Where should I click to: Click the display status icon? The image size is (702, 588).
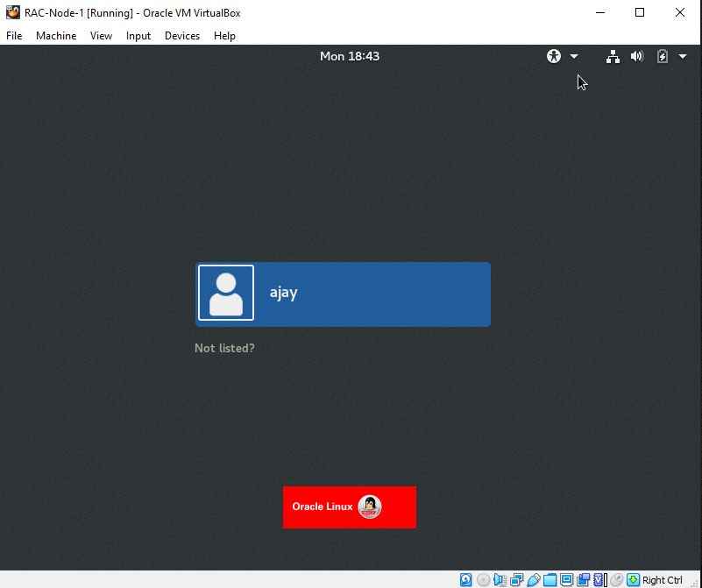567,579
